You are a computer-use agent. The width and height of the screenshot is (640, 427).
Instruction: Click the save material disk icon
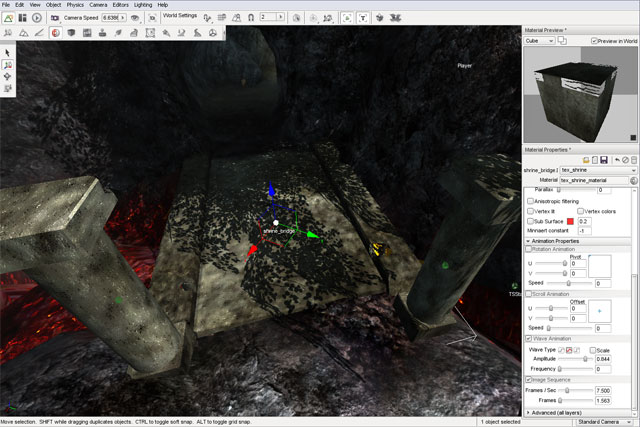pos(604,159)
